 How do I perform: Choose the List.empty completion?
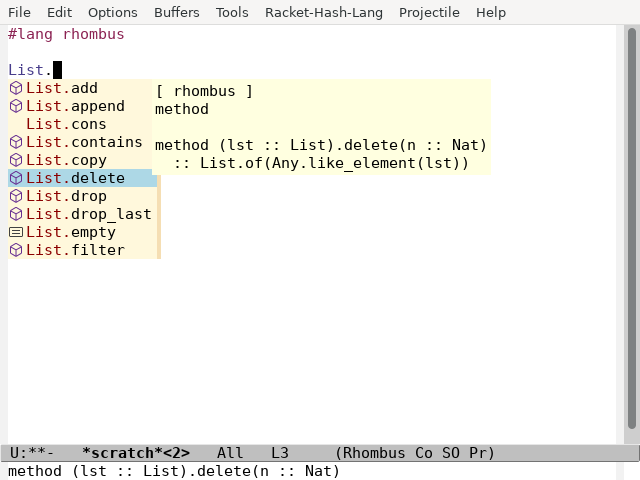(x=82, y=232)
